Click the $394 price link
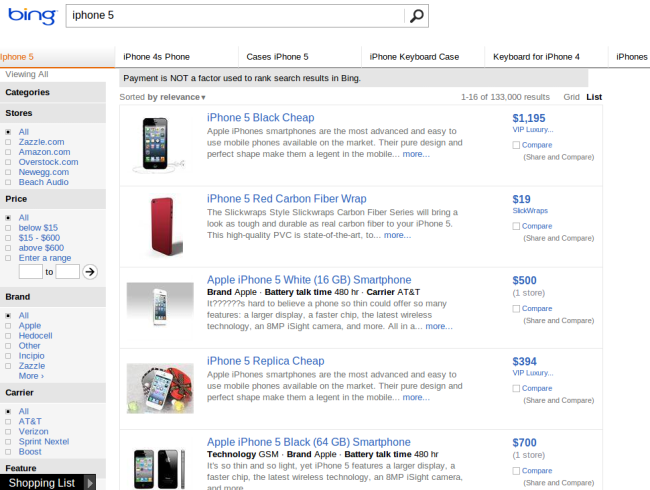Image resolution: width=650 pixels, height=490 pixels. point(524,361)
